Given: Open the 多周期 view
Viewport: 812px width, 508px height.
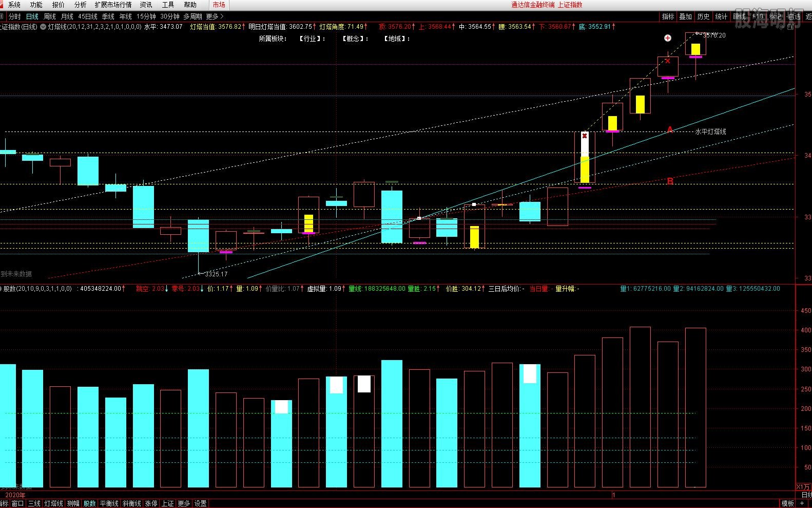Looking at the screenshot, I should pos(193,16).
